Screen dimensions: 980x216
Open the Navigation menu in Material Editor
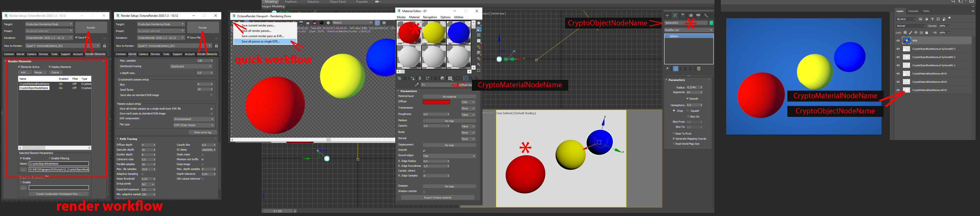tap(430, 17)
